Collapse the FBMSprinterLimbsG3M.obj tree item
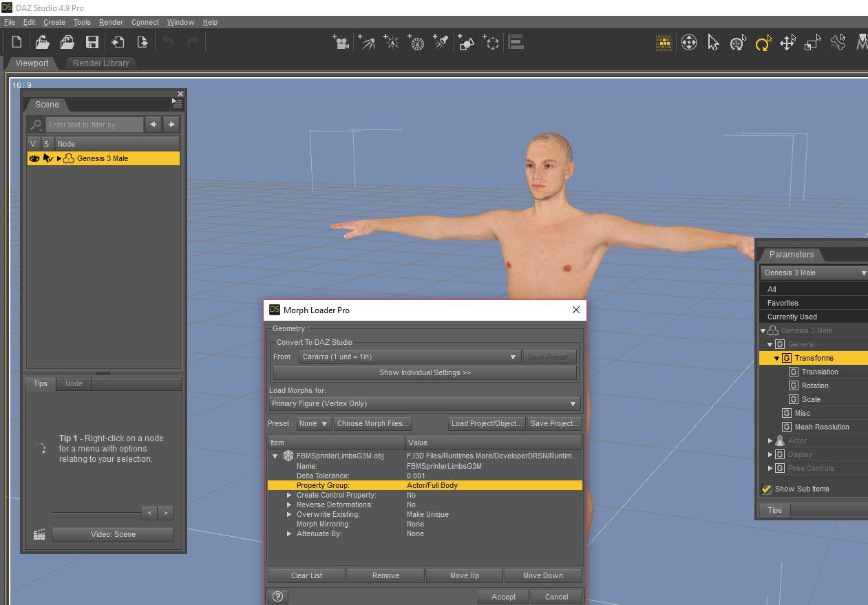This screenshot has height=605, width=868. click(x=275, y=456)
